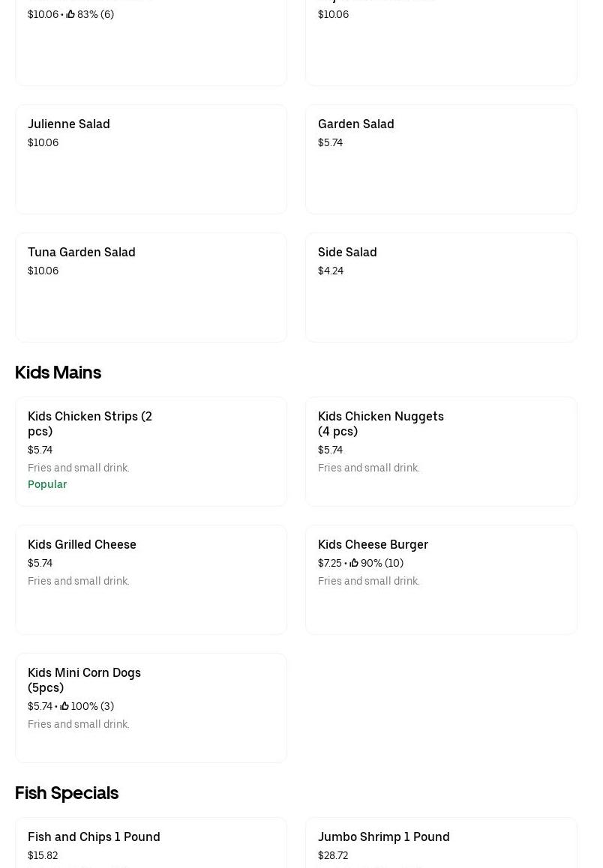Choose the Side Salad for $4.24
The image size is (603, 868).
point(441,287)
